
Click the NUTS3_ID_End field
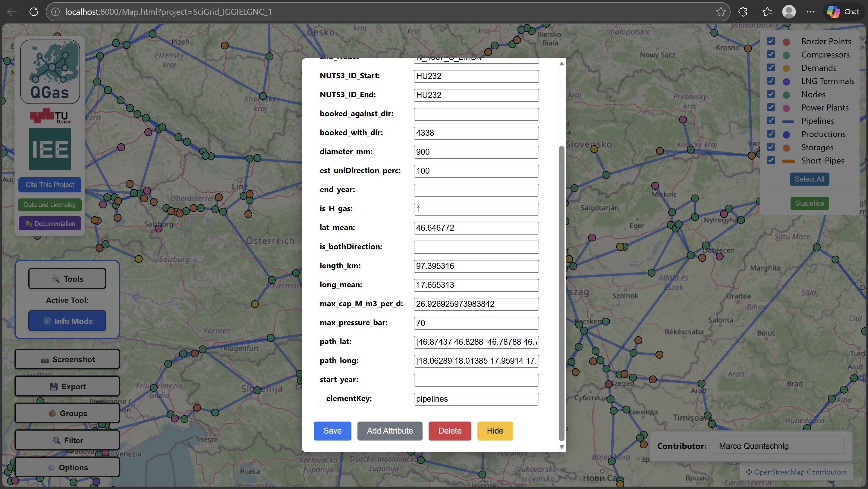pos(476,95)
